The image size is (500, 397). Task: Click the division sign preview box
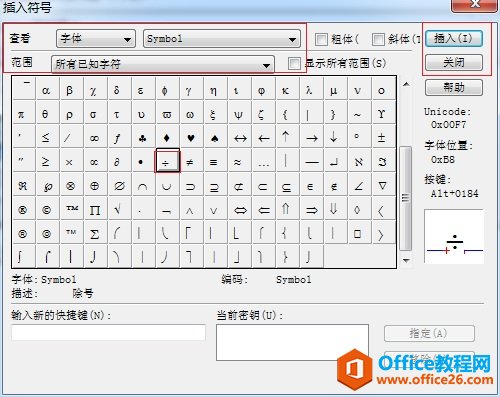(x=454, y=237)
